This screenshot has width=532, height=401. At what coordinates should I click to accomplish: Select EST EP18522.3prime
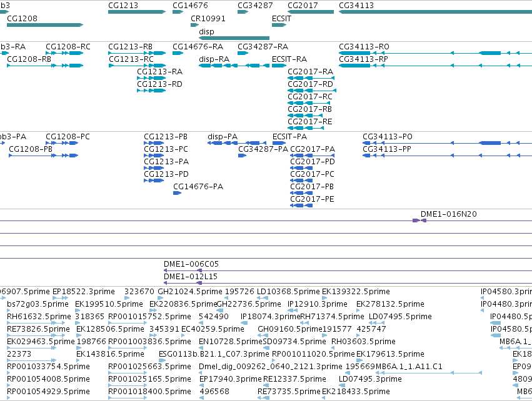pos(84,292)
